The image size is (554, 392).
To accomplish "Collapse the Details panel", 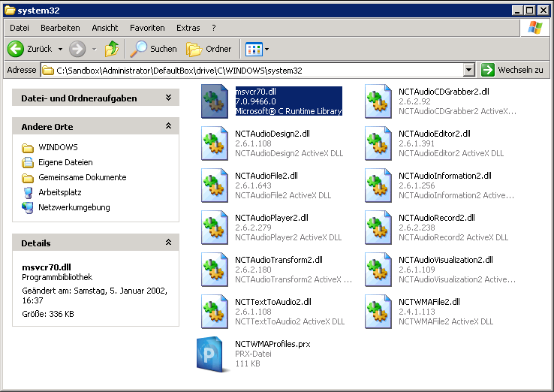I will point(169,242).
